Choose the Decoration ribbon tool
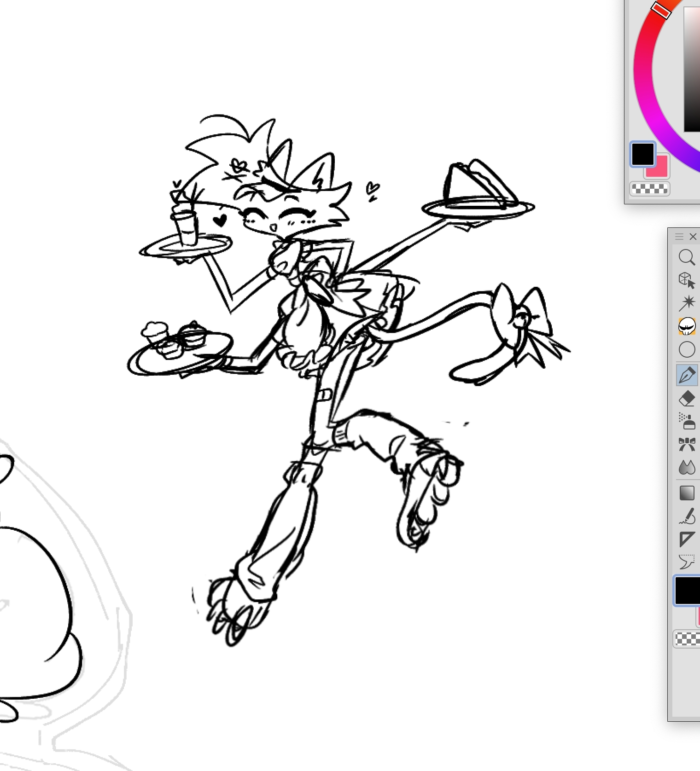700x771 pixels. coord(687,445)
